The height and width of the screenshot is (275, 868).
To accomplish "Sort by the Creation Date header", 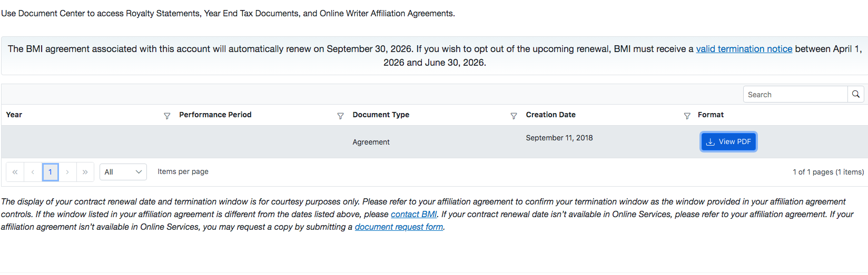I will pyautogui.click(x=550, y=115).
